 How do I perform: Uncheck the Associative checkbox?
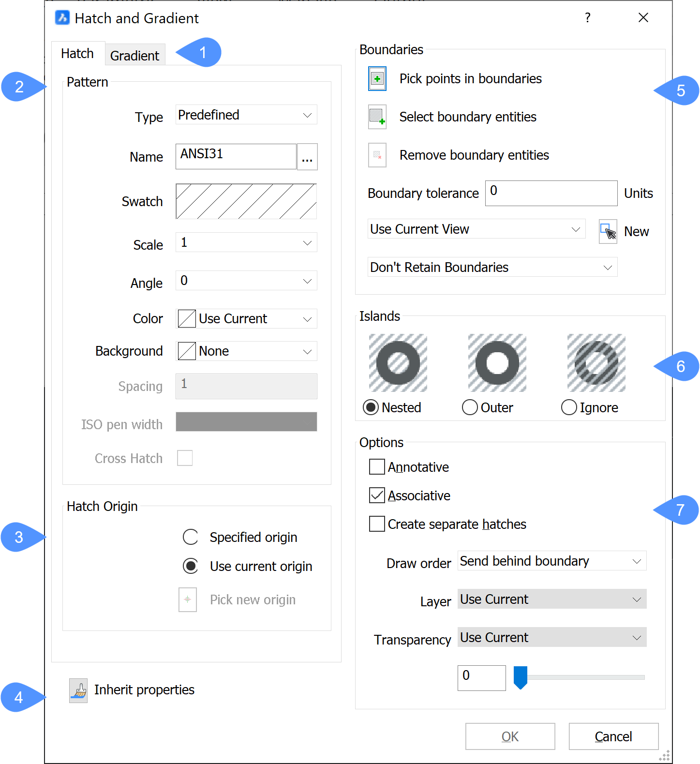(x=377, y=496)
